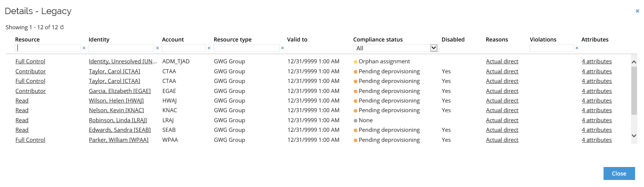Clear the Resource filter with its x icon
Screen dimensions: 644x187
[84, 48]
